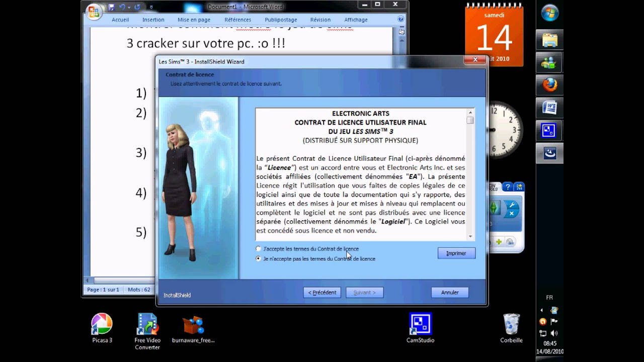Select "Je n'accepte pas les termes" radio option
Image resolution: width=644 pixels, height=362 pixels.
(259, 258)
